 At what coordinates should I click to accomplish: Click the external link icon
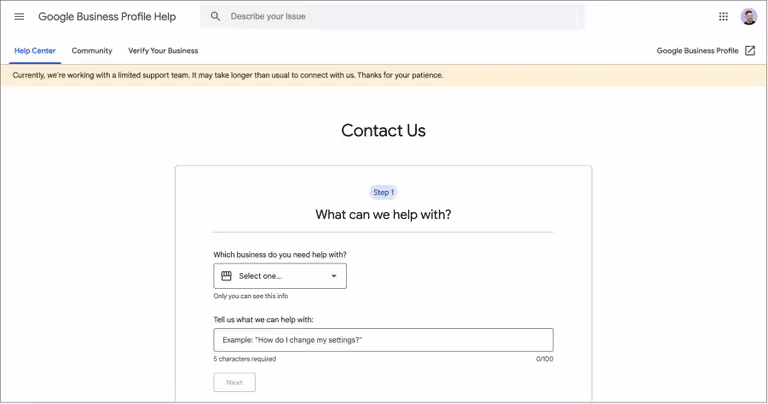click(x=750, y=50)
